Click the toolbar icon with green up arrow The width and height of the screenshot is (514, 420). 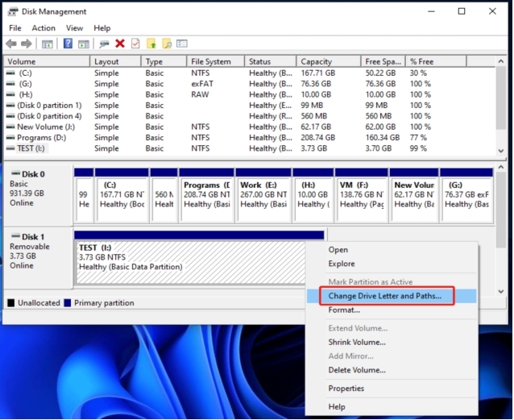click(x=151, y=44)
